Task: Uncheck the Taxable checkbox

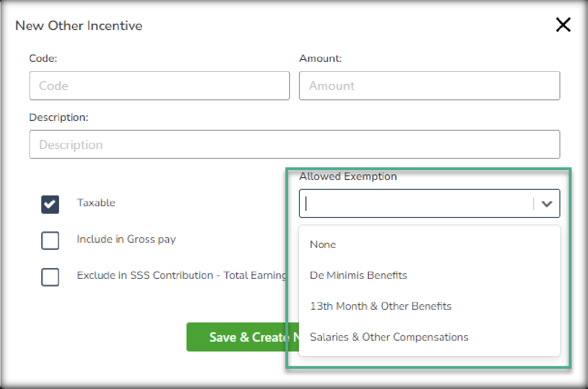Action: point(50,204)
